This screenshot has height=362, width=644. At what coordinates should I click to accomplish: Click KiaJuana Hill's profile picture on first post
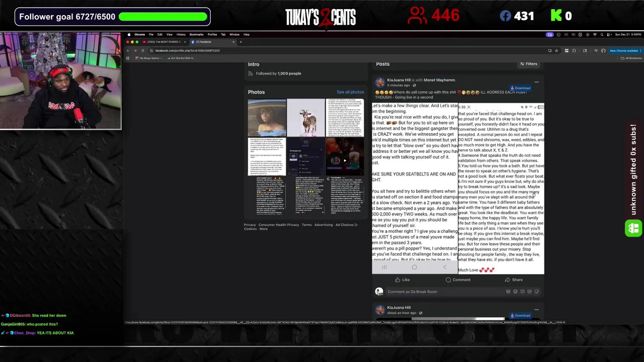point(380,82)
